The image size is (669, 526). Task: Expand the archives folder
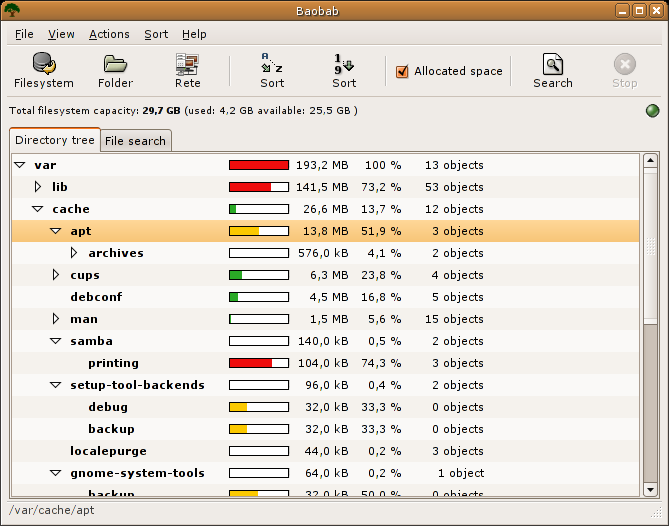pyautogui.click(x=74, y=253)
